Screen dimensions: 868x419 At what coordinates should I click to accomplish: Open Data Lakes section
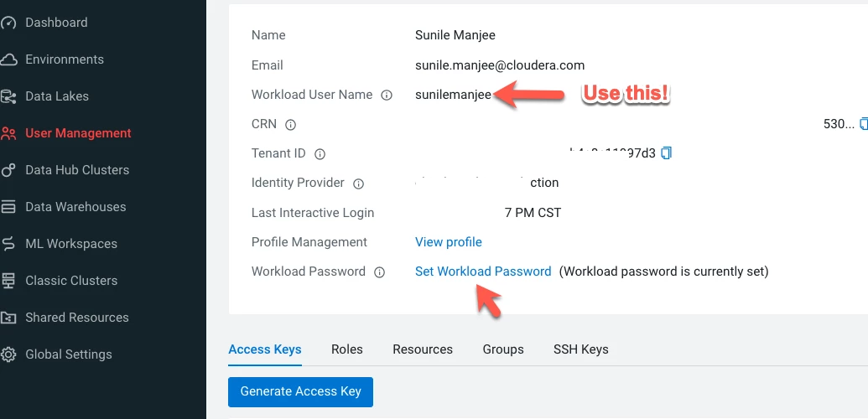[x=57, y=96]
